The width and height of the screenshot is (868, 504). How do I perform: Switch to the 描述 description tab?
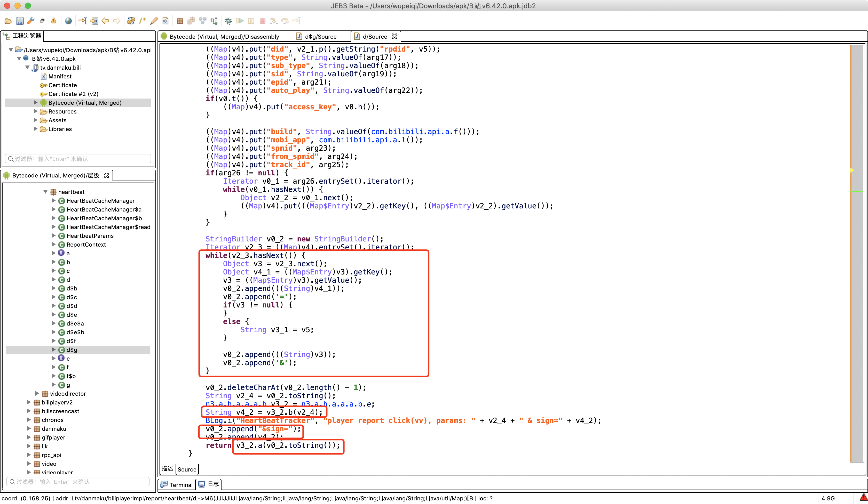(167, 469)
